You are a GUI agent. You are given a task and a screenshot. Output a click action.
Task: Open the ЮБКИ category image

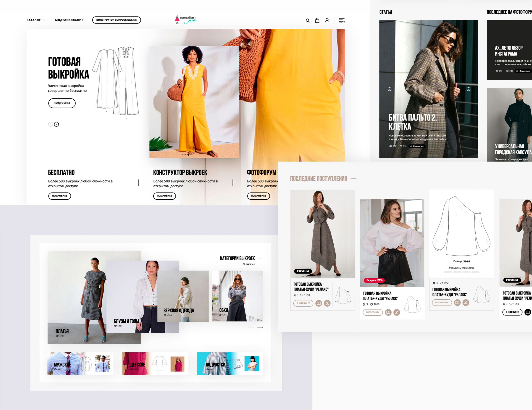238,296
